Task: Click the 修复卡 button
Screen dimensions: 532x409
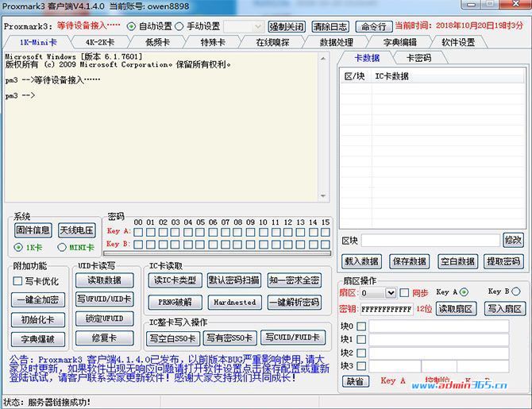Action: [x=105, y=338]
